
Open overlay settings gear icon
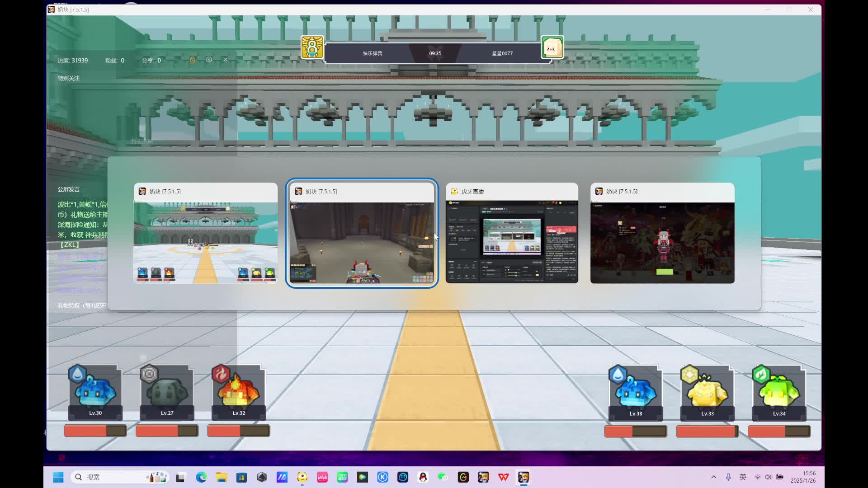[209, 60]
